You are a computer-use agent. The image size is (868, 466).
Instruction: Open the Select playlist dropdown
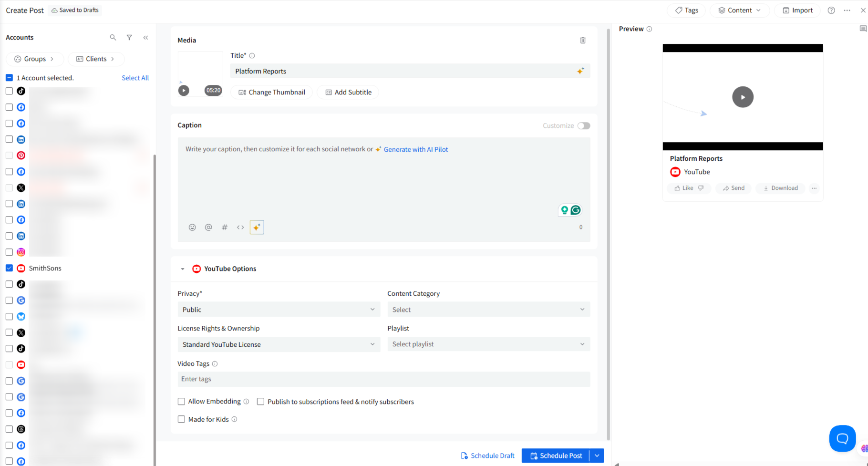click(489, 344)
